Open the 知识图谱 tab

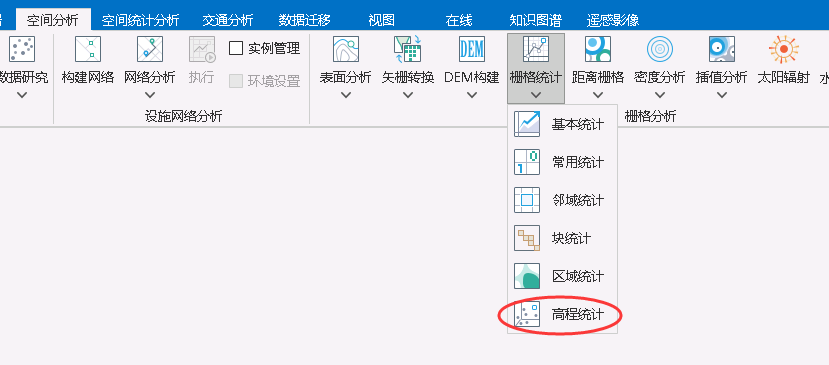point(535,20)
